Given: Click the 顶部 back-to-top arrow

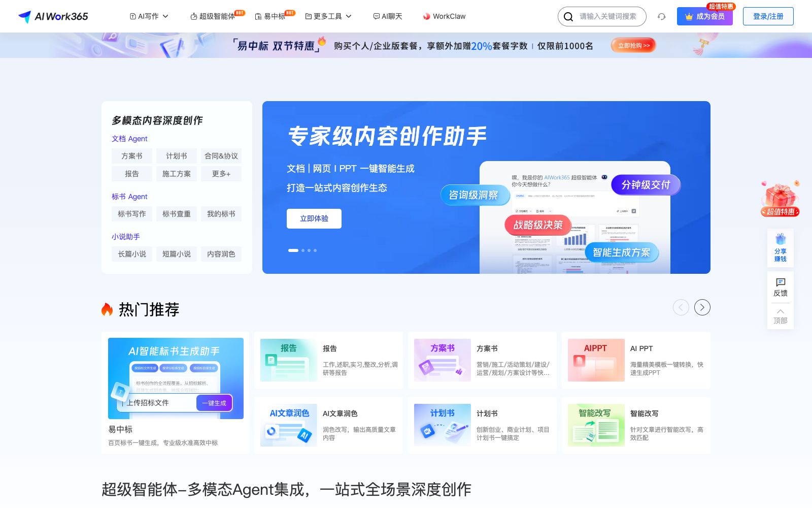Looking at the screenshot, I should click(781, 316).
